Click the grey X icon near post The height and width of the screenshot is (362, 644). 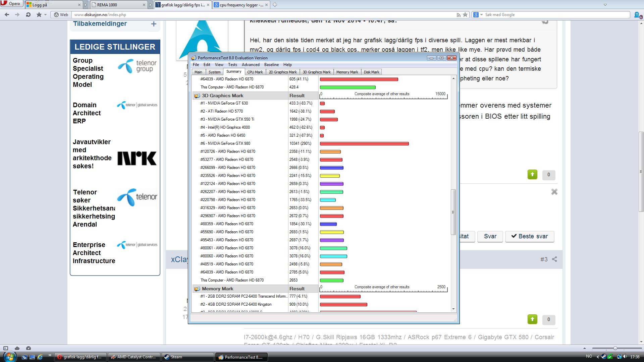pos(554,192)
